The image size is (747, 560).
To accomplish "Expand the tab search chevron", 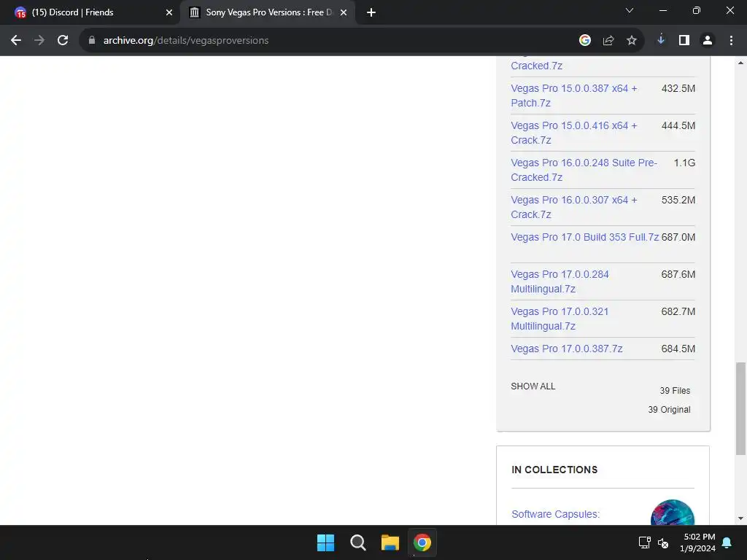I will pos(630,10).
